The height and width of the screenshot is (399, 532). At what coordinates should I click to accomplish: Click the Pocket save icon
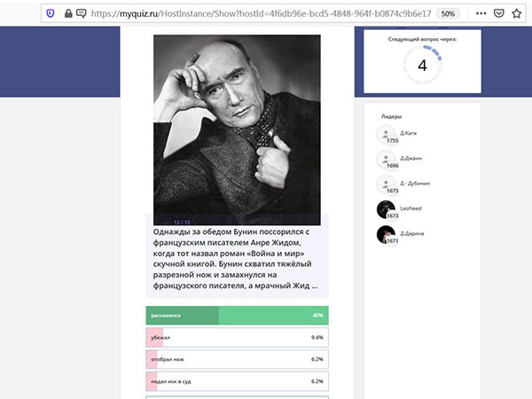tap(499, 13)
